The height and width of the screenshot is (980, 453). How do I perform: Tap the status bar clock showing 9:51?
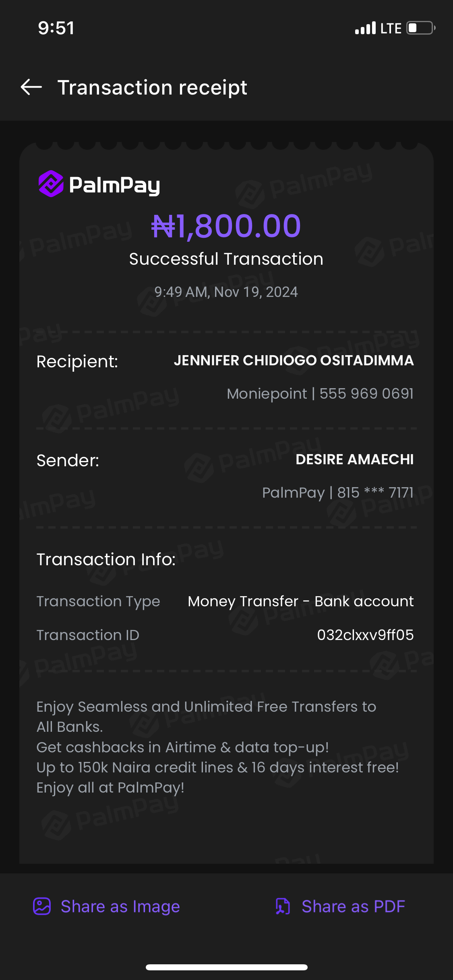pos(56,28)
